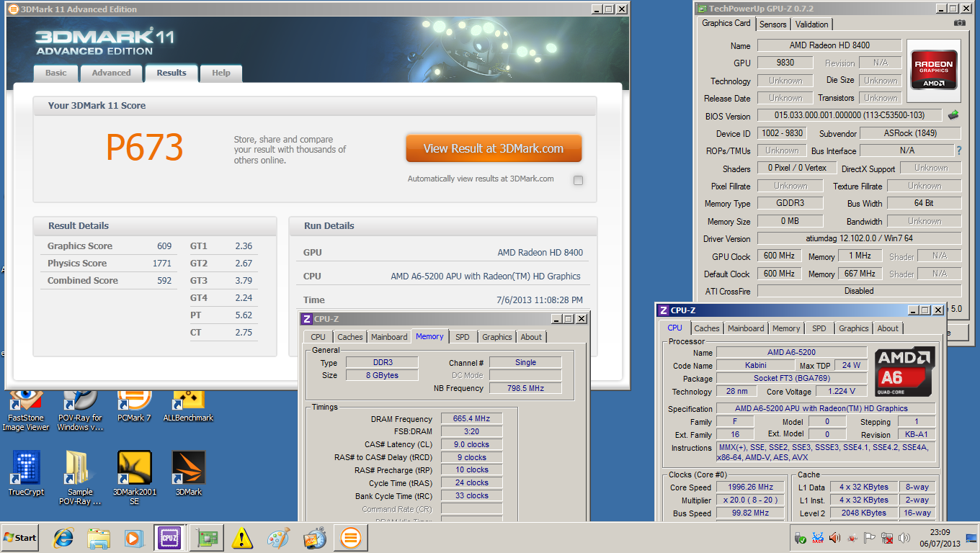The width and height of the screenshot is (980, 553).
Task: Open FastStone Image Viewer desktop shortcut
Action: (x=26, y=410)
